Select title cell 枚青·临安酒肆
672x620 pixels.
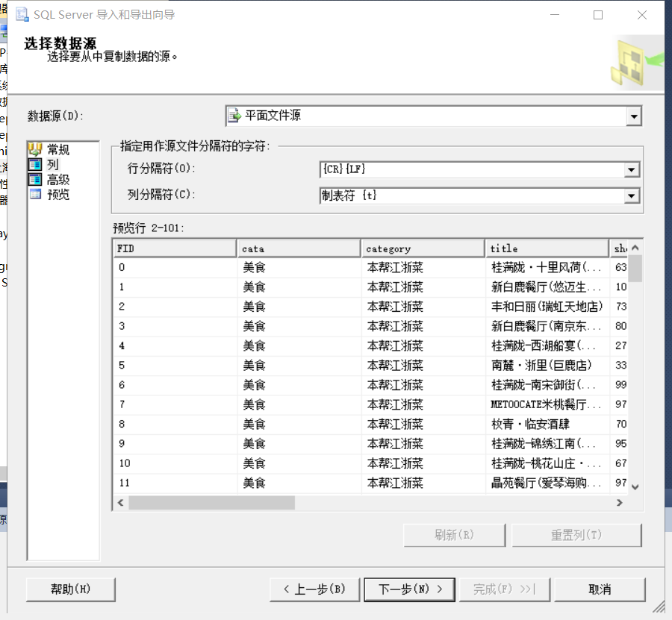[x=547, y=425]
